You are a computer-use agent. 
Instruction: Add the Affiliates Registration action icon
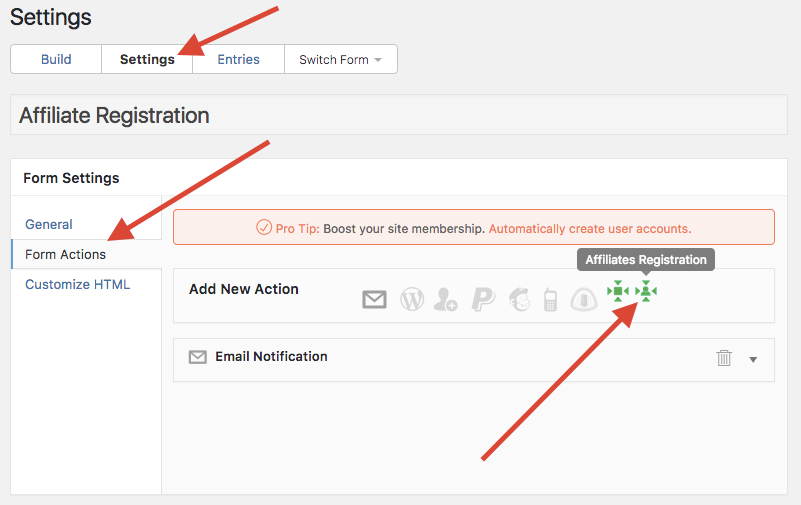coord(646,291)
